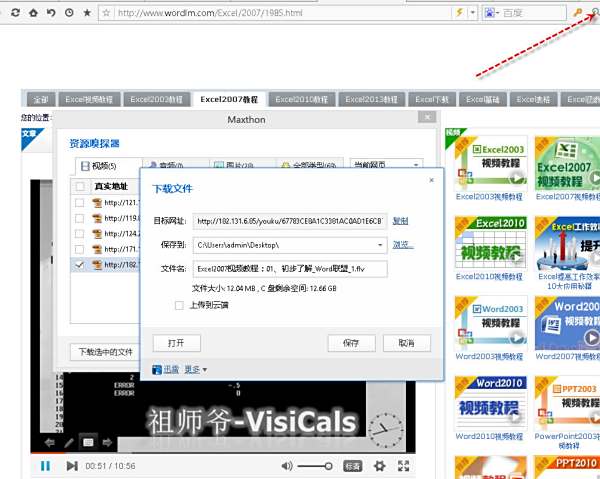Expand the save-to folder dropdown
This screenshot has height=479, width=600.
(x=380, y=245)
